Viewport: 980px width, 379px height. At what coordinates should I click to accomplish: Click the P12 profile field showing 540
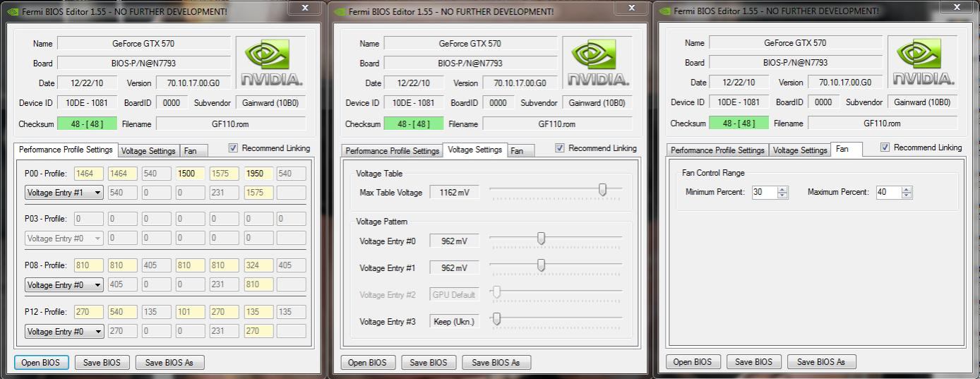pyautogui.click(x=122, y=312)
